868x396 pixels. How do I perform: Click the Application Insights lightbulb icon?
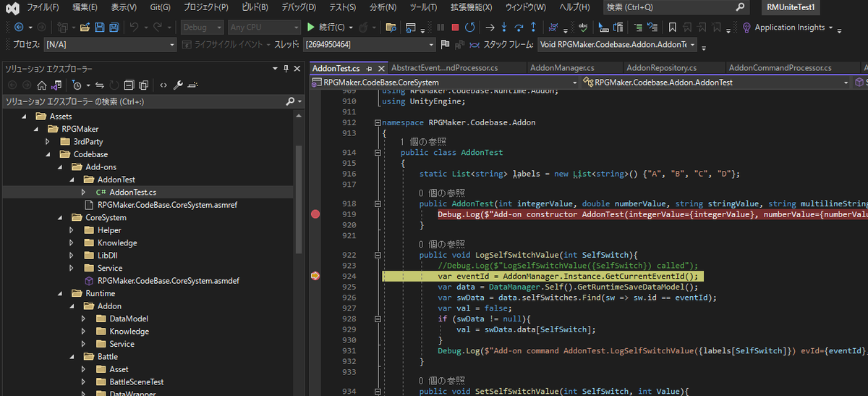pos(746,28)
